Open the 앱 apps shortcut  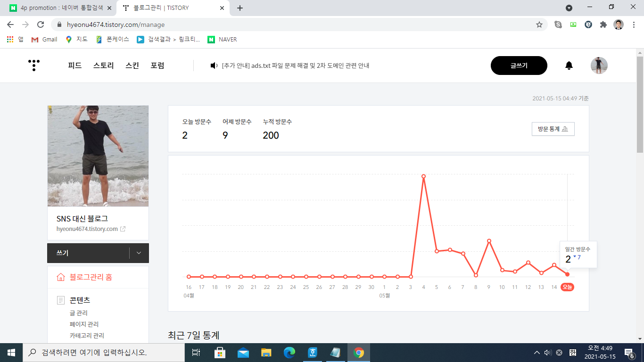click(15, 40)
